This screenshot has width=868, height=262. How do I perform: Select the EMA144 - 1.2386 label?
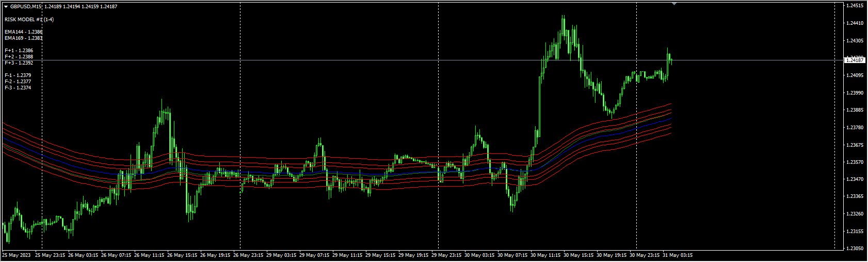click(x=24, y=32)
